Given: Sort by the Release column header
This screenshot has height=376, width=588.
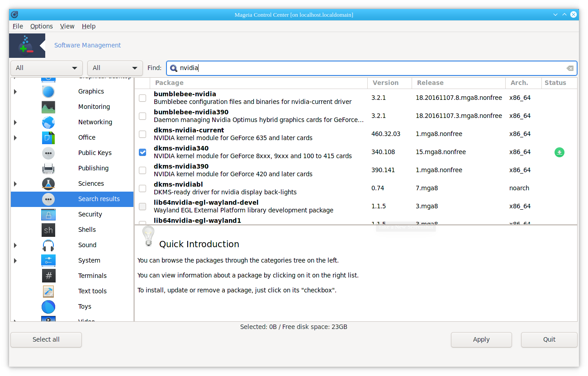Looking at the screenshot, I should [x=459, y=83].
